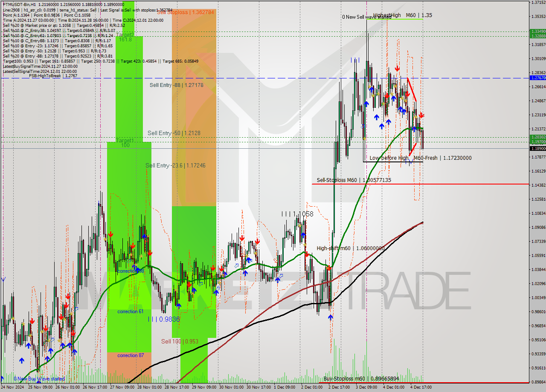Click the 1 Dec 09:00 time axis label
This screenshot has height=392, width=546.
pos(284,388)
